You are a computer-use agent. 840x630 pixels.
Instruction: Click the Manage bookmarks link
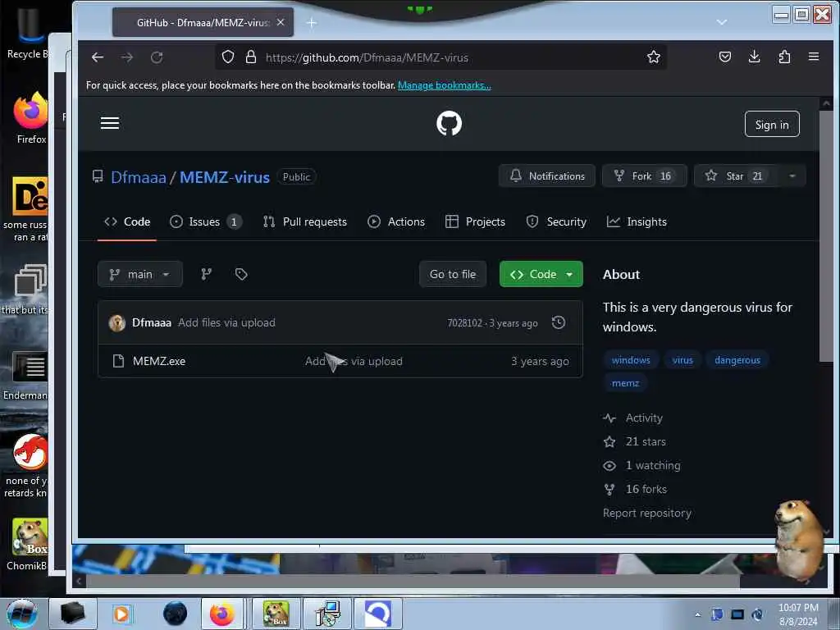click(444, 85)
